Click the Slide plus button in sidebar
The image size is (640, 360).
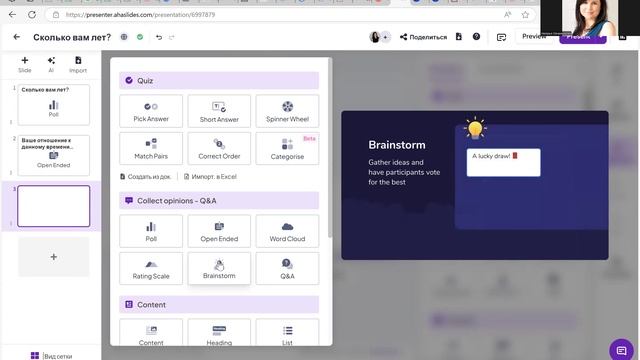click(x=24, y=64)
